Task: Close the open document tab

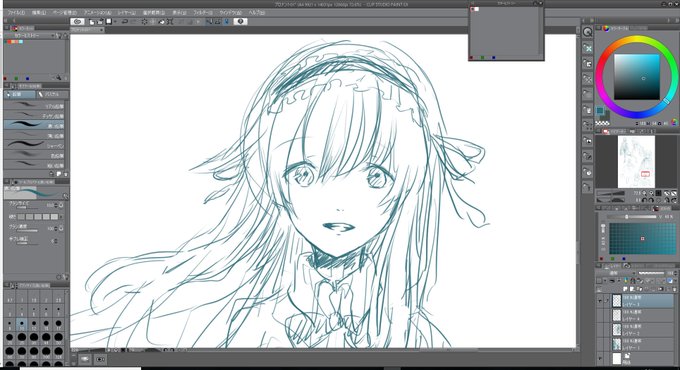Action: point(101,30)
